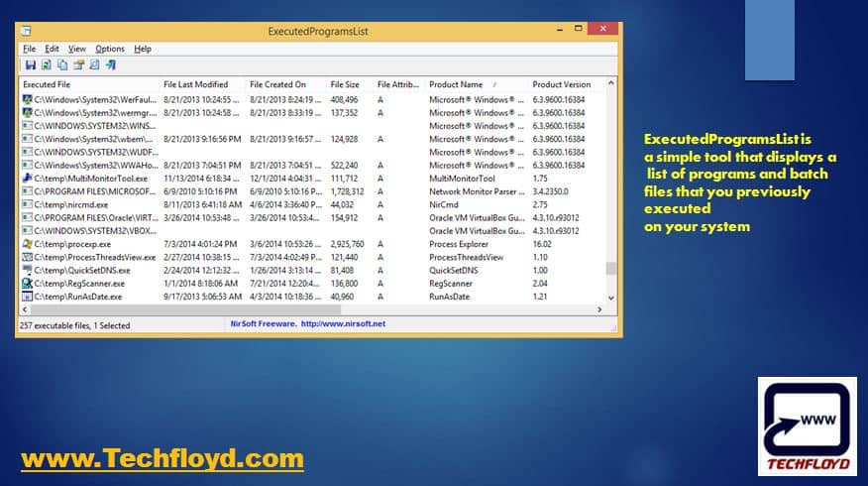Click the MultiMonitorTool.exe file icon
The width and height of the screenshot is (868, 486).
[27, 178]
